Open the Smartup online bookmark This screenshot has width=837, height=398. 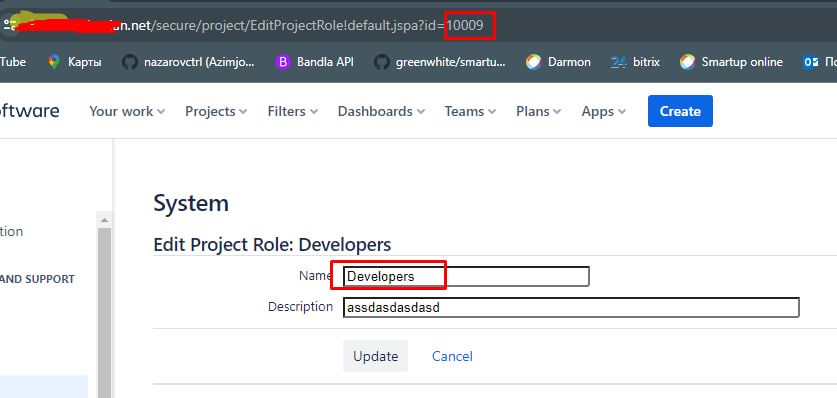click(731, 62)
